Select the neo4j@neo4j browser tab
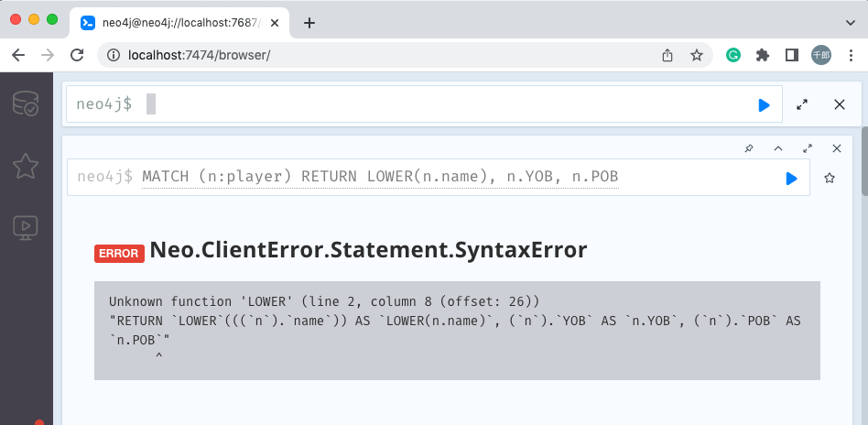This screenshot has width=868, height=425. (x=180, y=23)
